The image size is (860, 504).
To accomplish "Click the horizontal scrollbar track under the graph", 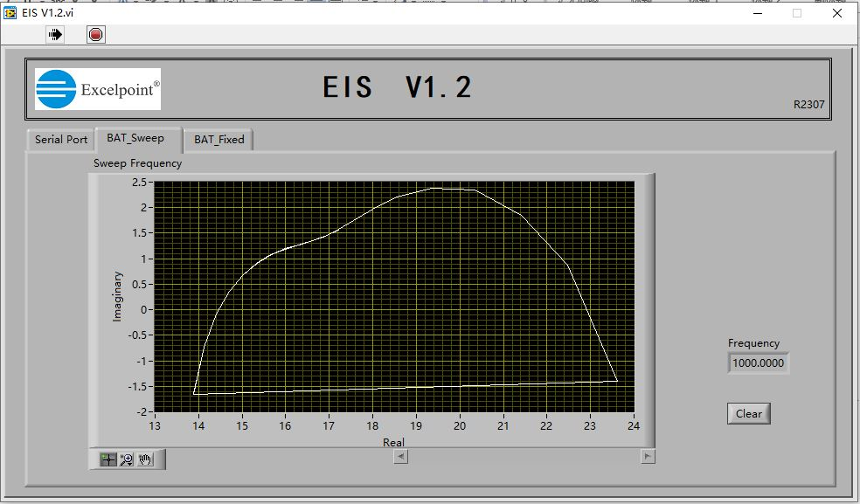I will point(523,456).
